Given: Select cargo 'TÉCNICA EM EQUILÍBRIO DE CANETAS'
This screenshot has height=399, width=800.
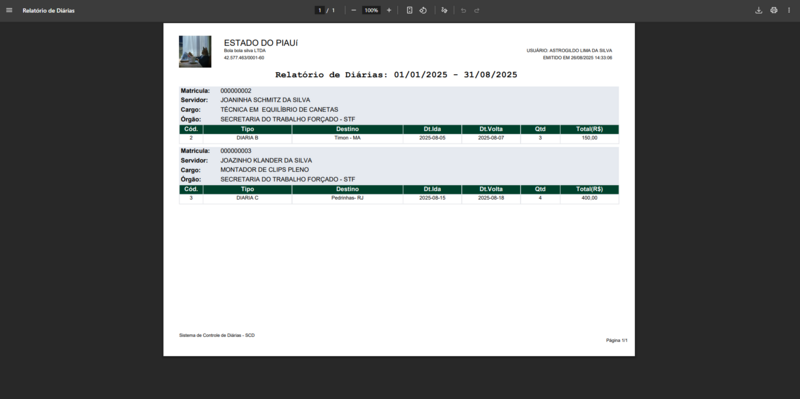Looking at the screenshot, I should click(279, 110).
